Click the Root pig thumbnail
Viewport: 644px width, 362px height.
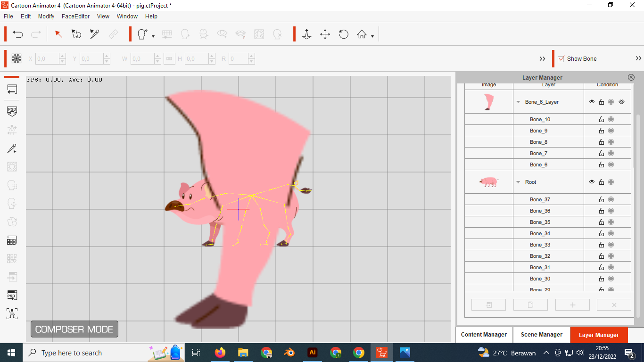(x=489, y=182)
